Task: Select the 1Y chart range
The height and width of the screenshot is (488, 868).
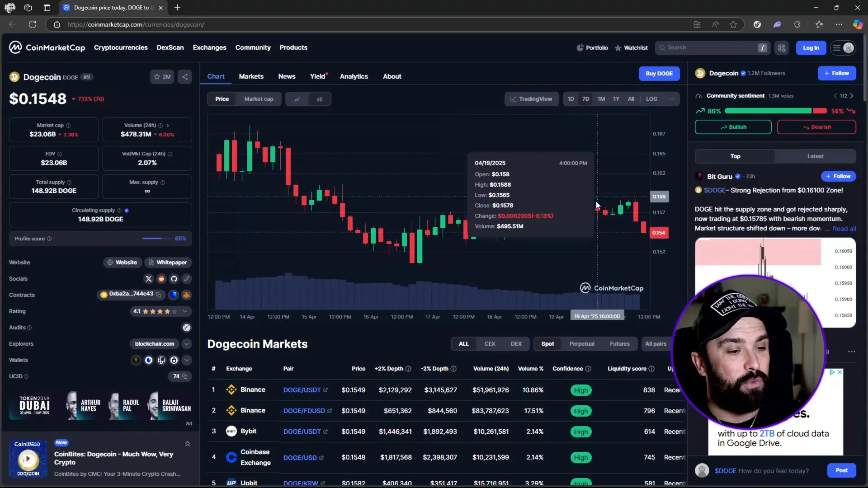Action: [x=616, y=99]
